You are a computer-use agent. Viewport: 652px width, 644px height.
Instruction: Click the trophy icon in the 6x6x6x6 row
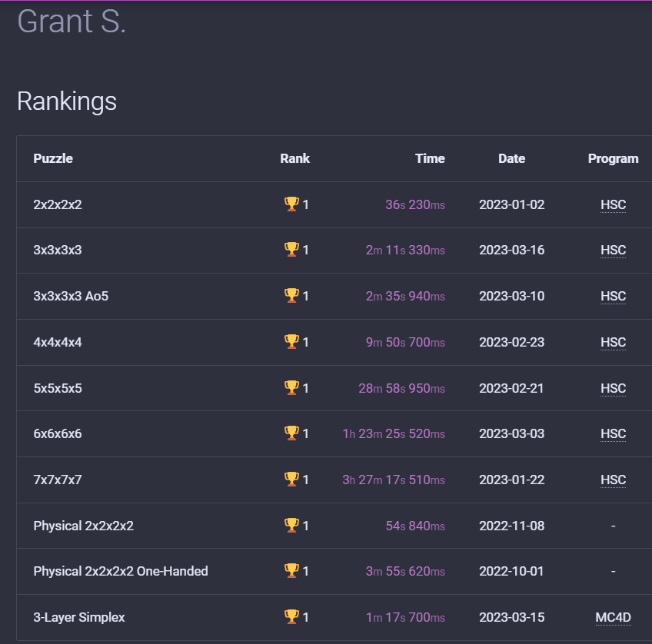291,433
